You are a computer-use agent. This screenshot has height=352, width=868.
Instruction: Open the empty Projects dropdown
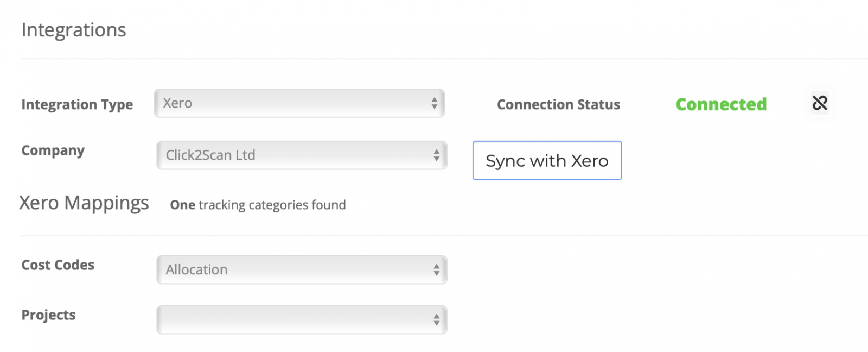pos(302,320)
